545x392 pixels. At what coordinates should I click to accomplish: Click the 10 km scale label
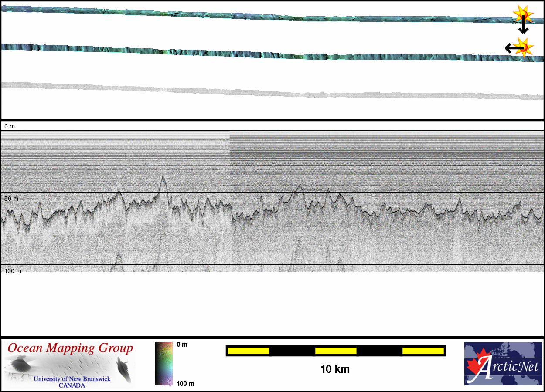coord(335,369)
